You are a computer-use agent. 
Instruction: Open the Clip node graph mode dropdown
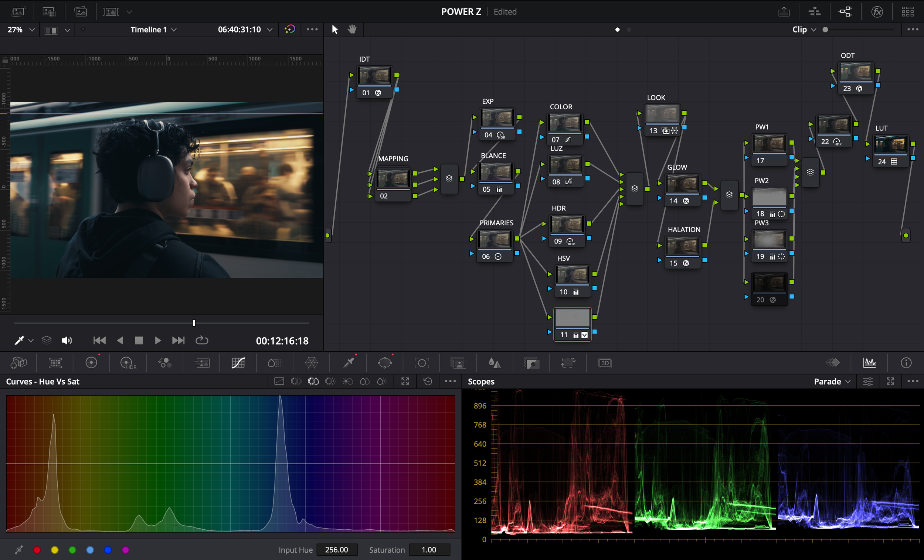click(804, 30)
